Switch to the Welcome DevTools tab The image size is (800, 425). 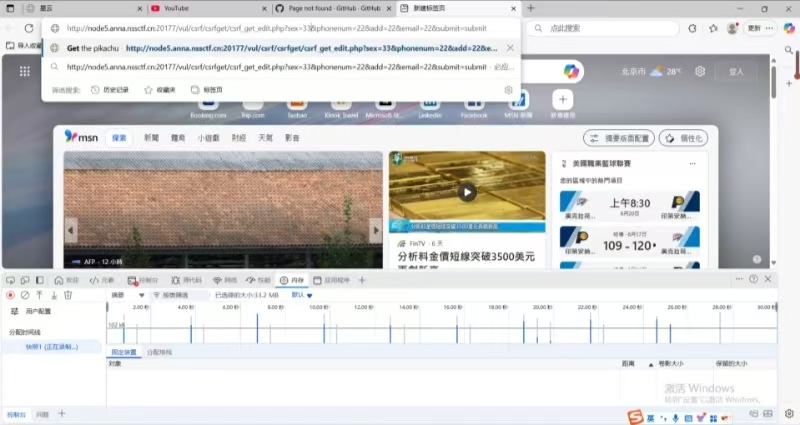(66, 280)
